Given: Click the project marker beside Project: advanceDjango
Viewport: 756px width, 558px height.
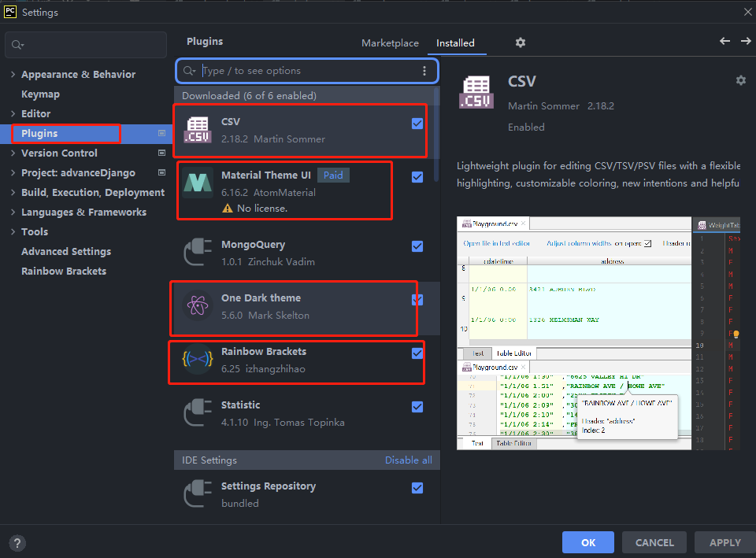Looking at the screenshot, I should click(x=162, y=172).
